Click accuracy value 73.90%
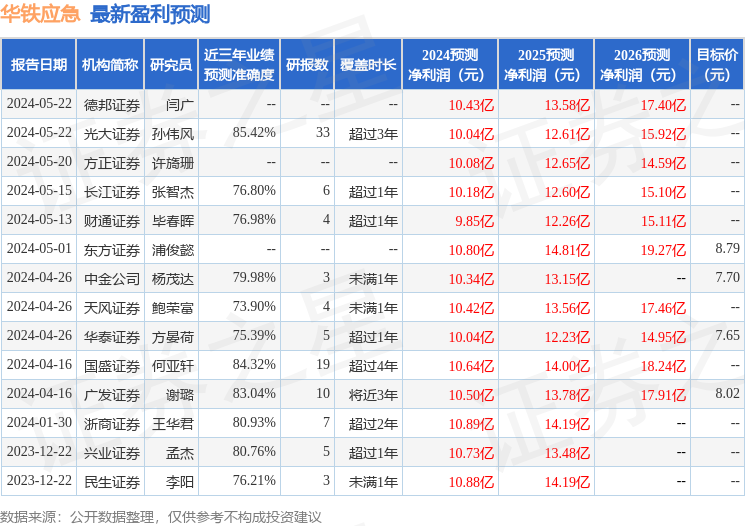 tap(254, 306)
